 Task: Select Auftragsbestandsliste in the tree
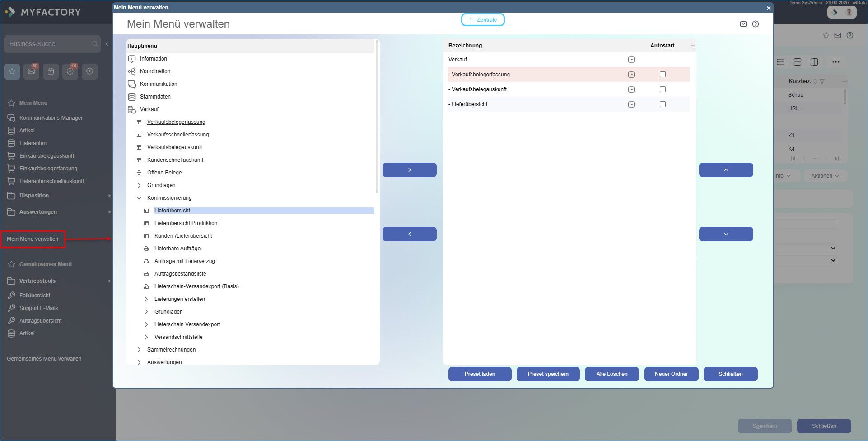point(180,274)
